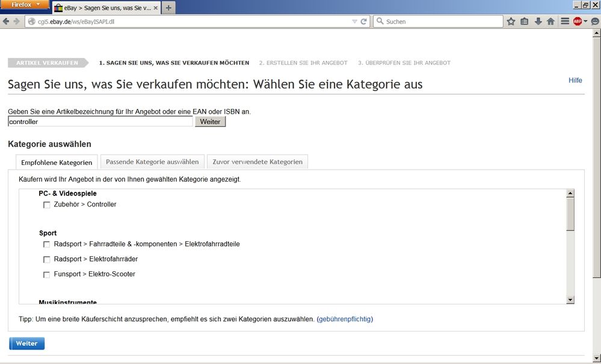Open the downloads arrow icon
The height and width of the screenshot is (364, 601).
click(x=537, y=21)
